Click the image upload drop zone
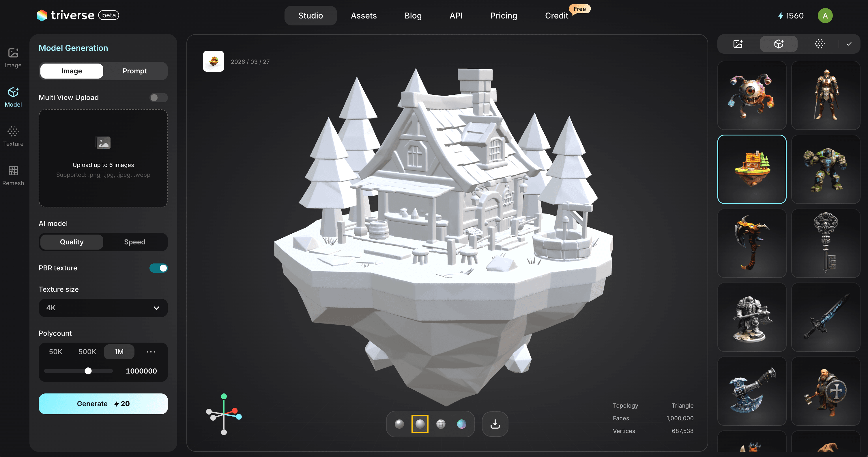 (103, 158)
